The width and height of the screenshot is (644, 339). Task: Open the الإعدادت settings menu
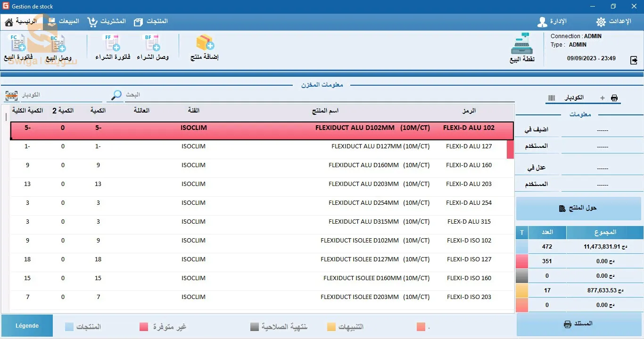tap(613, 22)
